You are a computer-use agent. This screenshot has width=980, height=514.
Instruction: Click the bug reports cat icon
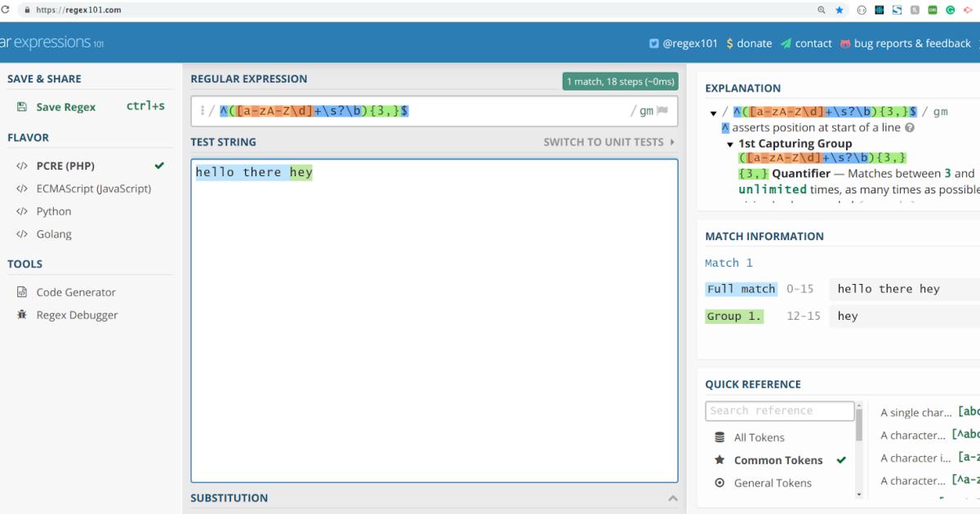point(845,43)
